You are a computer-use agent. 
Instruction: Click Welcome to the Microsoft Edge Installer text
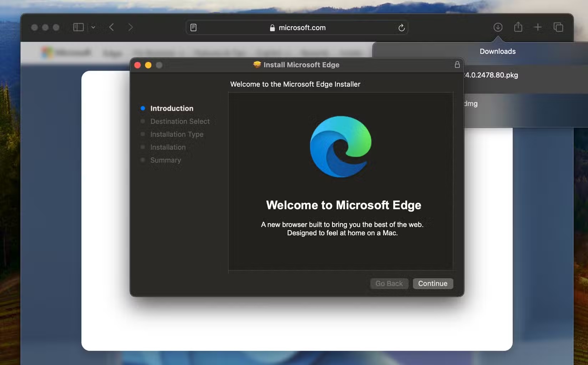click(x=295, y=84)
